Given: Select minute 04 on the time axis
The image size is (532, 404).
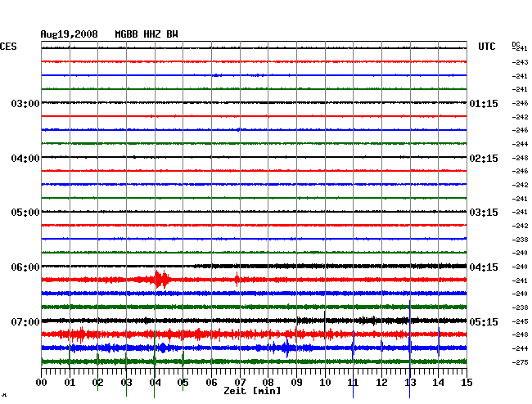Looking at the screenshot, I should [x=155, y=383].
